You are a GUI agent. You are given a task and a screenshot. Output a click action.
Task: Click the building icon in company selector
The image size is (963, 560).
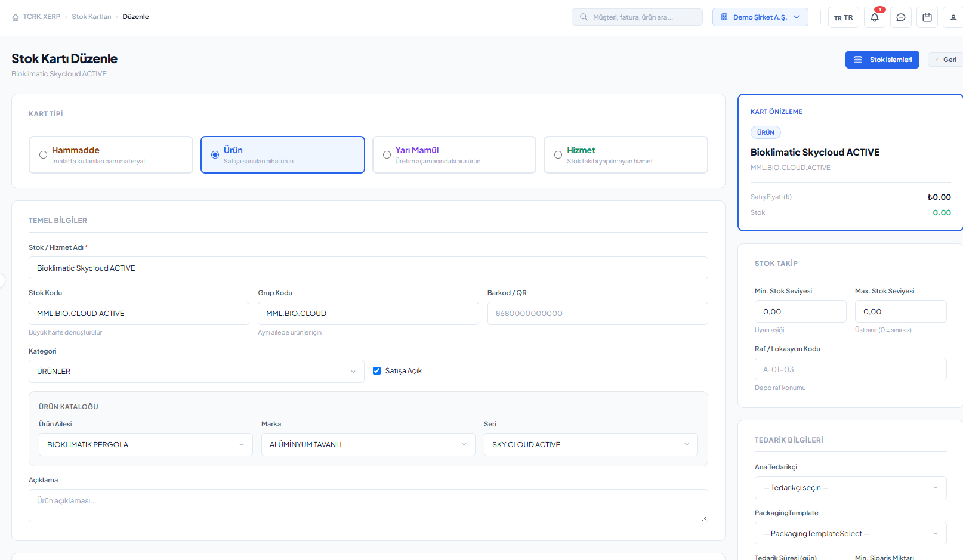click(724, 17)
